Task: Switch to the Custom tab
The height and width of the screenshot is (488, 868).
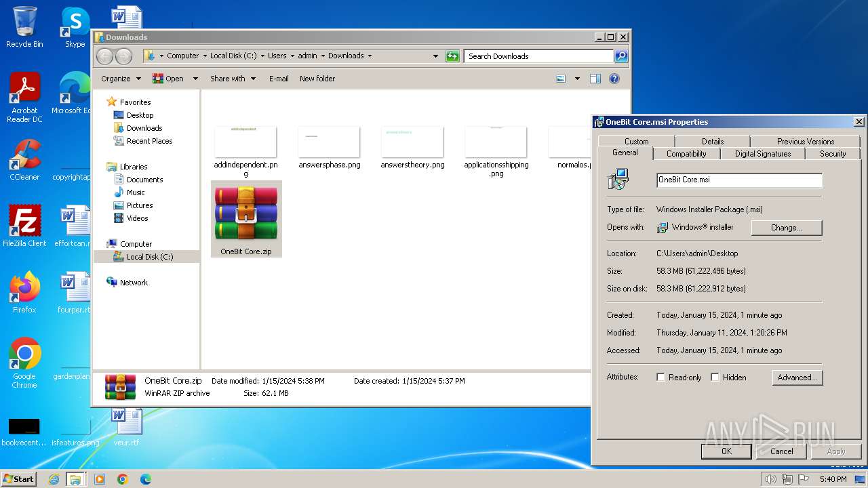Action: tap(636, 142)
